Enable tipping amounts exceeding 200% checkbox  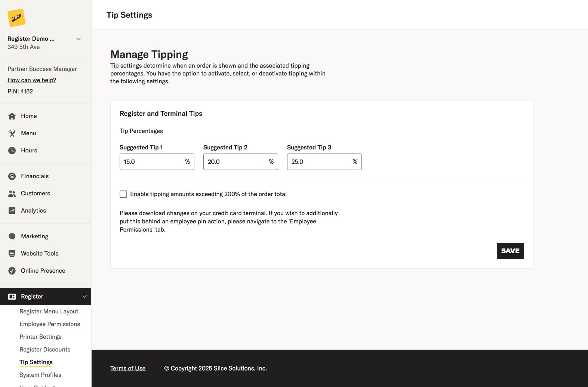point(123,194)
